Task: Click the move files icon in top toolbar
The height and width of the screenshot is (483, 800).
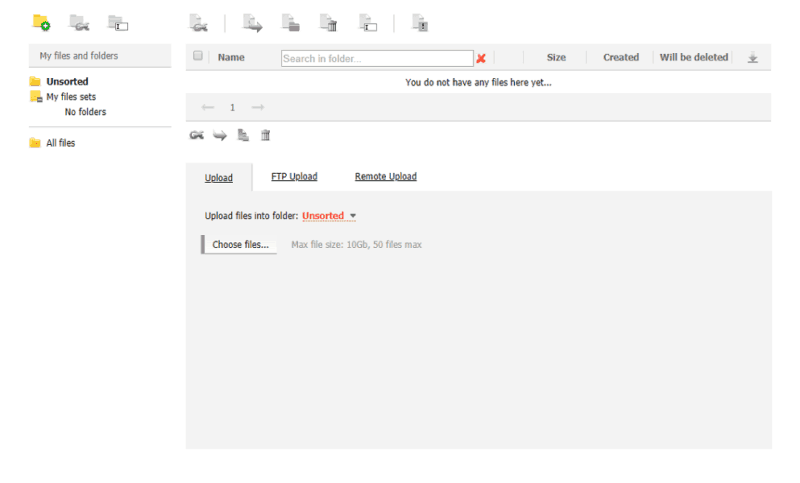Action: pyautogui.click(x=252, y=22)
